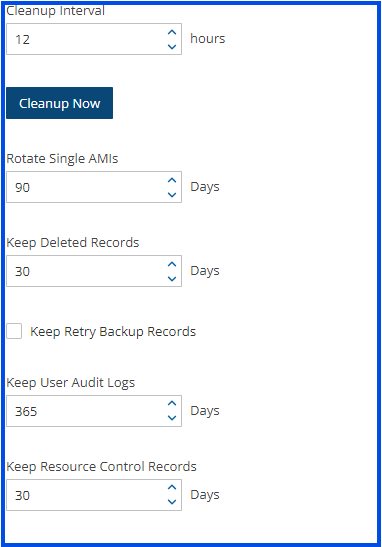Click the Keep Retry Backup Records label
Viewport: 382px width, 547px height.
click(x=113, y=332)
